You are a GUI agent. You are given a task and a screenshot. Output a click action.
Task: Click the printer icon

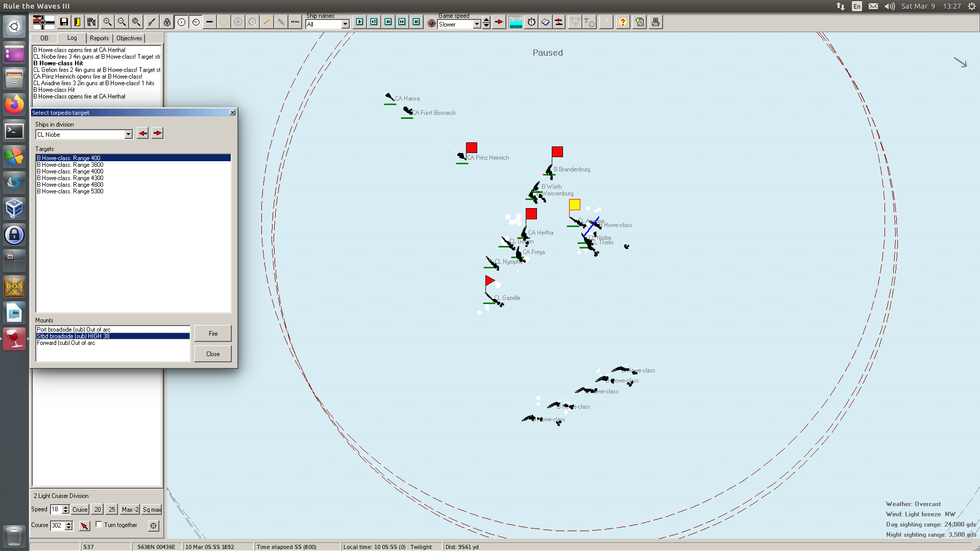(x=655, y=22)
